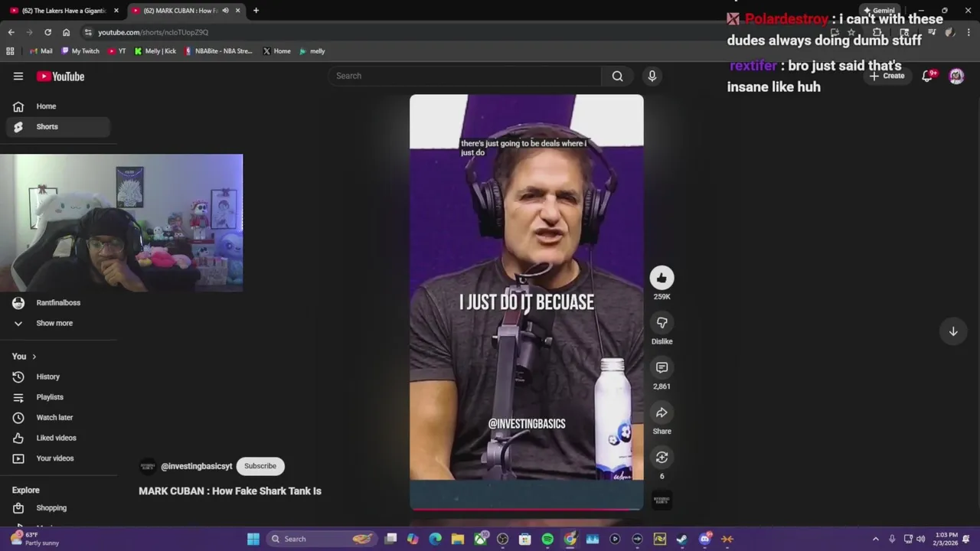Open the X Home bookmark
Image resolution: width=980 pixels, height=551 pixels.
276,51
